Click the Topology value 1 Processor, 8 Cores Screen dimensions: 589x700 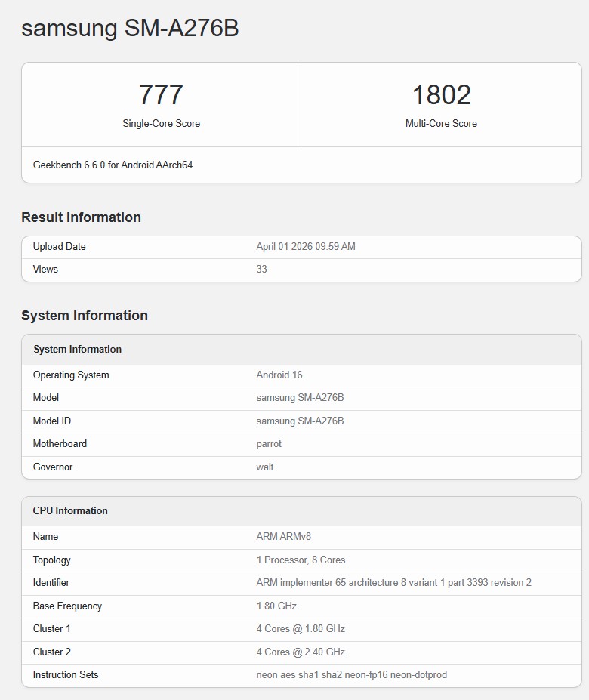pos(301,560)
